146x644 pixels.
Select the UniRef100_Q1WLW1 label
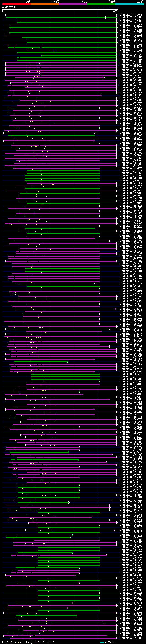coord(131,63)
